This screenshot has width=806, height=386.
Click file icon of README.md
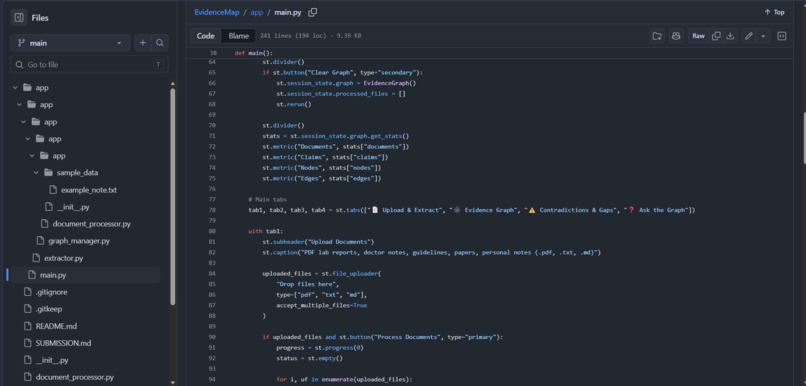27,326
